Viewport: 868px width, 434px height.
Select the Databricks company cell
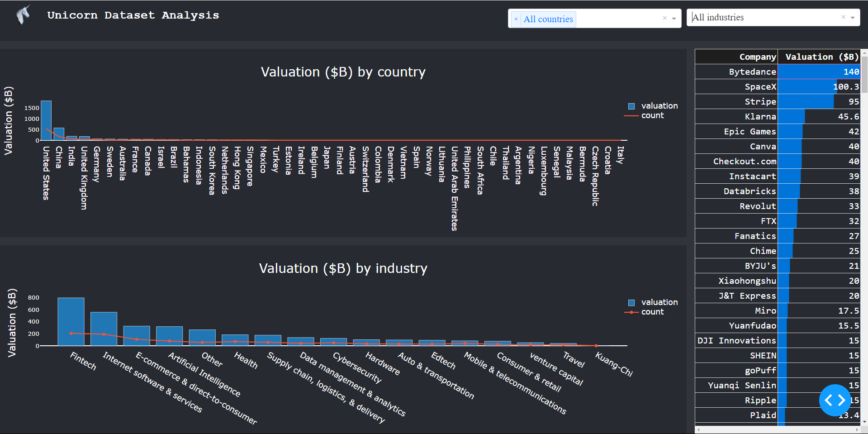[736, 191]
